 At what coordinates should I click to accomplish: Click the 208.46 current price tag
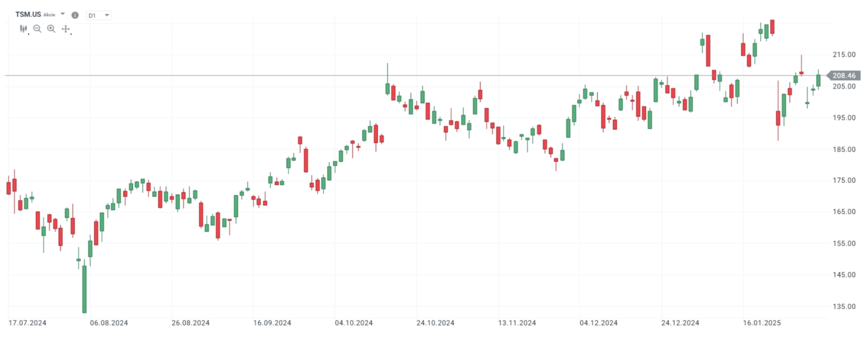[x=843, y=75]
